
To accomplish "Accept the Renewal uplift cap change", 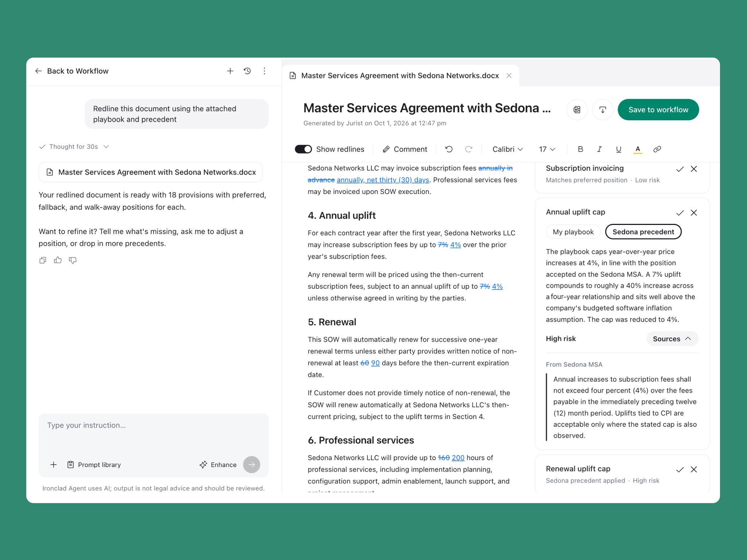I will (680, 470).
